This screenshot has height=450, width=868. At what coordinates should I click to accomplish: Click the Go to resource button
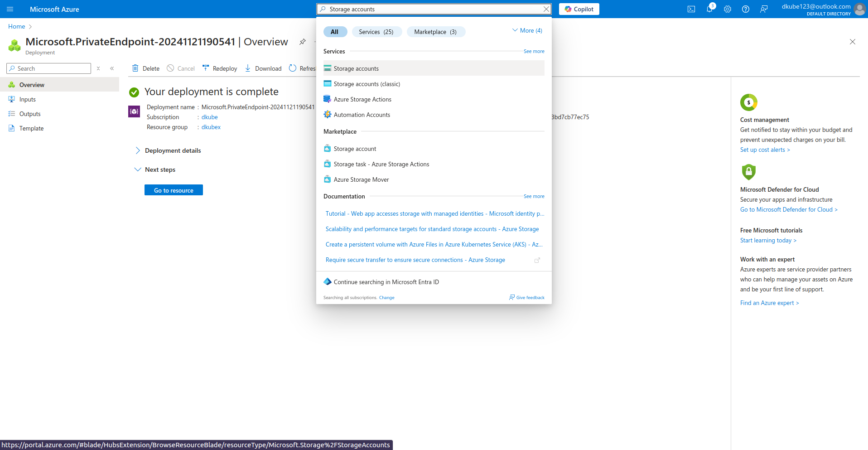pos(174,190)
